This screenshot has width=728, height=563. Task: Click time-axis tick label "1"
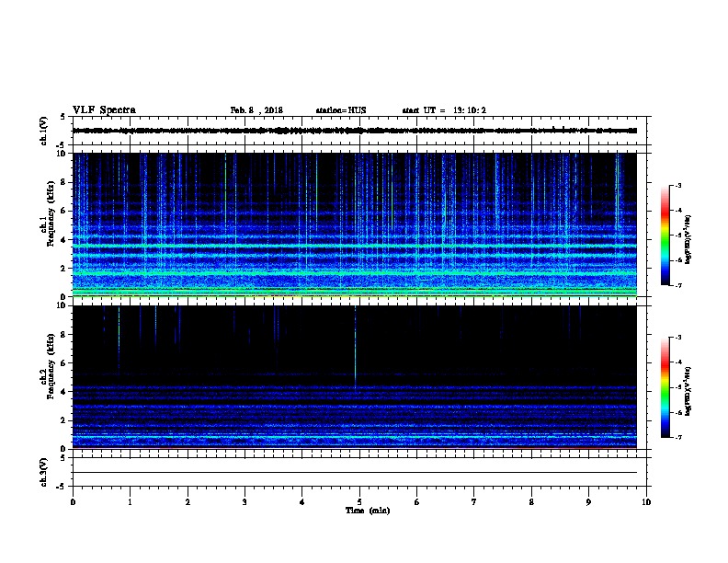pos(130,502)
